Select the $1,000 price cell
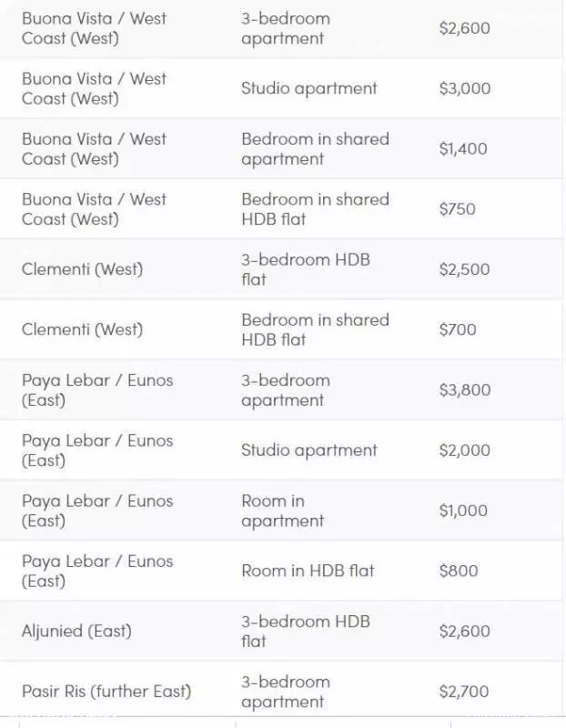Viewport: 566px width, 728px height. pos(463,511)
